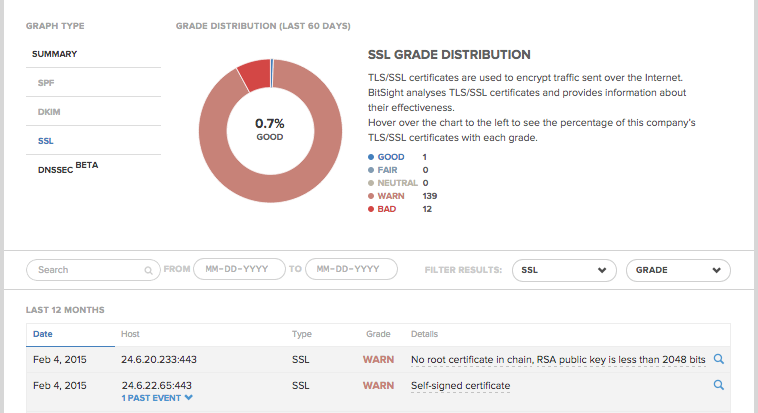Click the magnifier icon inside the Search field
Image resolution: width=758 pixels, height=413 pixels.
(149, 270)
